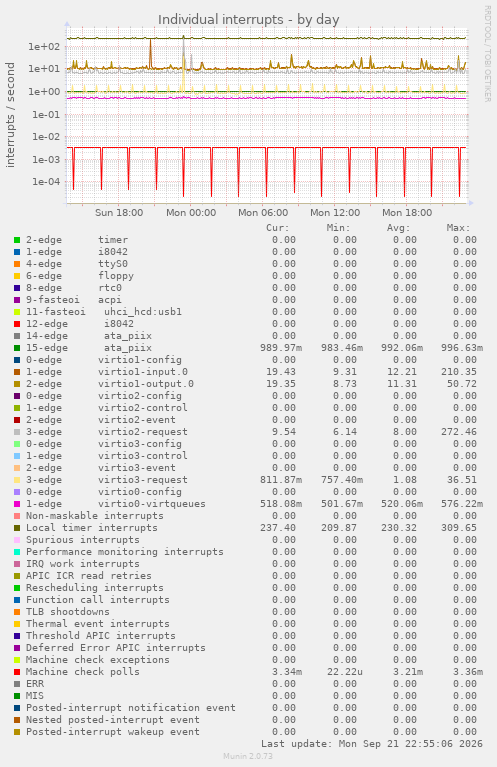Click the yellow virtio3-request legend swatch
Screen dimensions: 497x767
17,480
